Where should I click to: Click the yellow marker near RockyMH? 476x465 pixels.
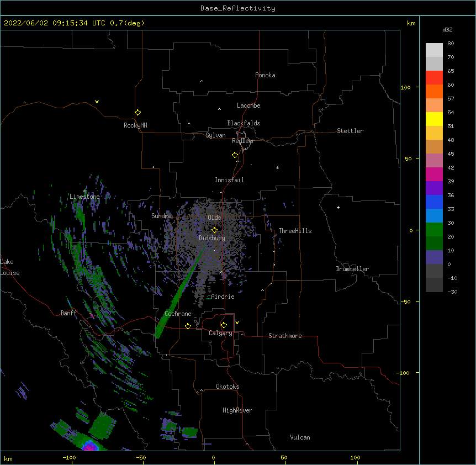(x=137, y=113)
